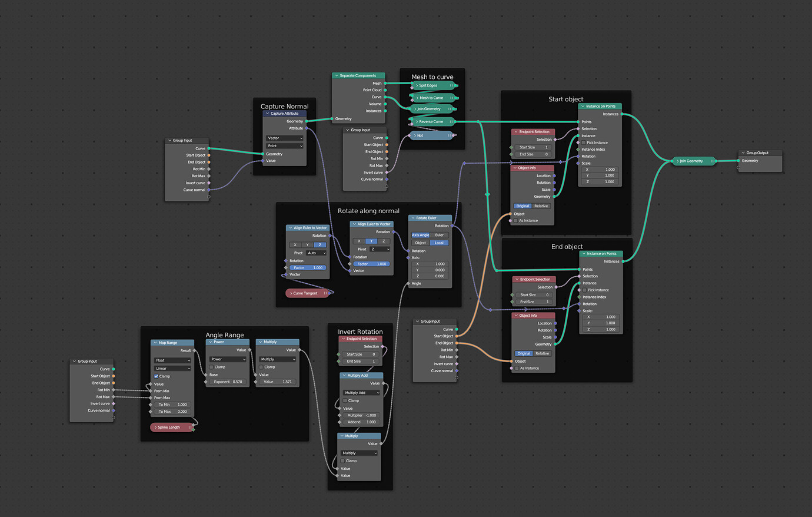This screenshot has height=517, width=812.
Task: Click the Value 1.571 field
Action: pyautogui.click(x=278, y=382)
